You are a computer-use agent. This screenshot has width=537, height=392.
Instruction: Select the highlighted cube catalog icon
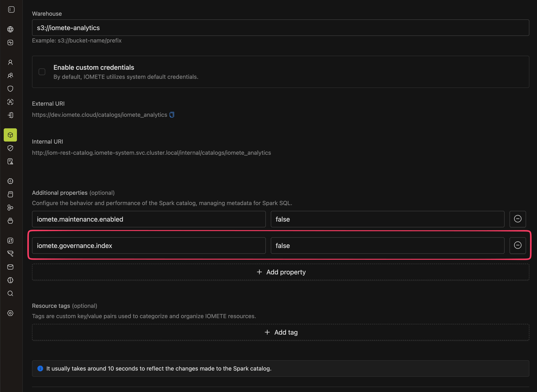[10, 135]
